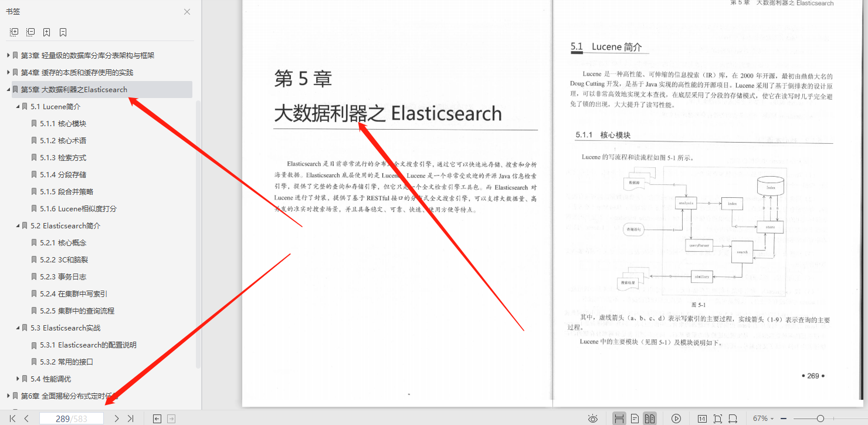This screenshot has width=868, height=425.
Task: Click bookmark icon beside 5.3.2 常用的接口
Action: coord(34,362)
